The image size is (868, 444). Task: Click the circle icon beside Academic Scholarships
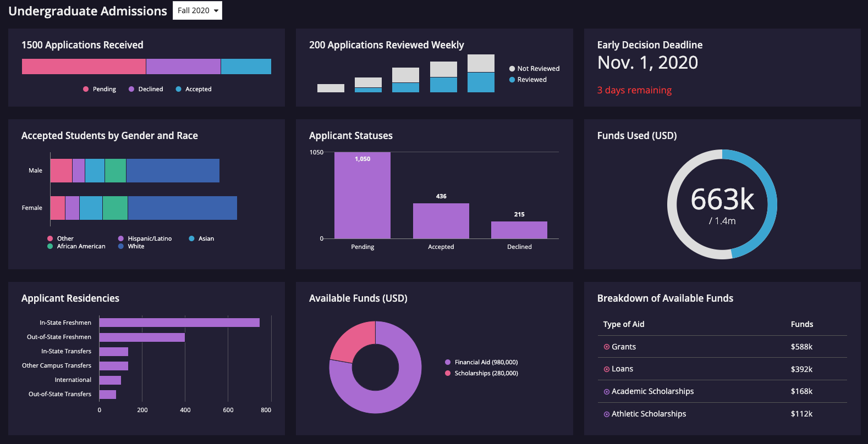pyautogui.click(x=607, y=392)
